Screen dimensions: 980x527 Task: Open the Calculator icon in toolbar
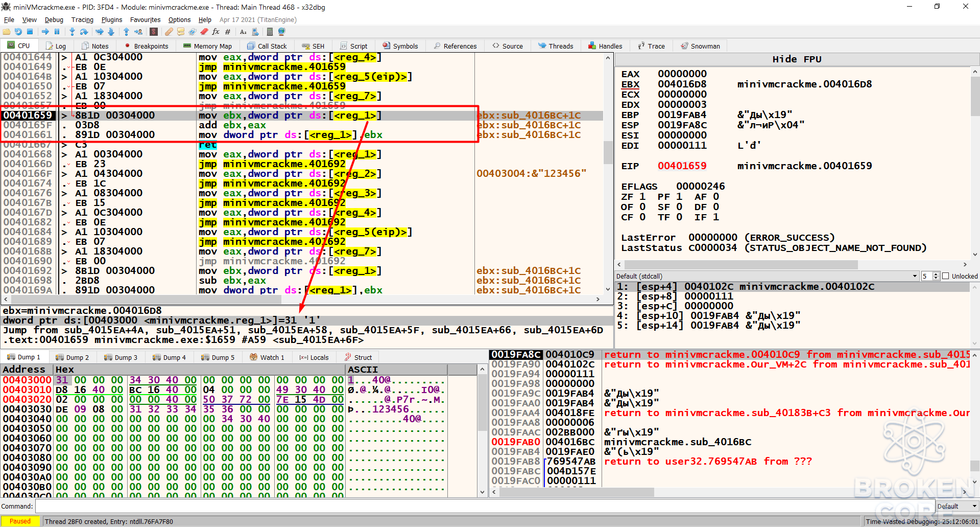click(x=270, y=32)
